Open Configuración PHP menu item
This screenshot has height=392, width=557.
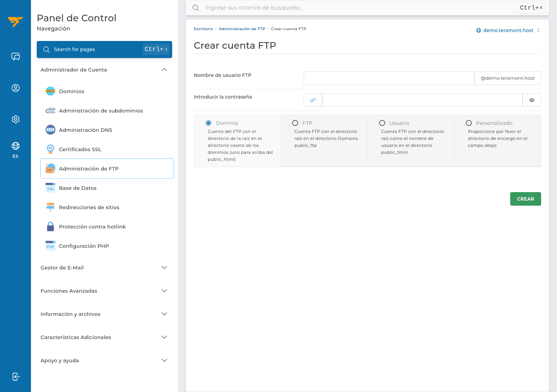click(x=107, y=246)
